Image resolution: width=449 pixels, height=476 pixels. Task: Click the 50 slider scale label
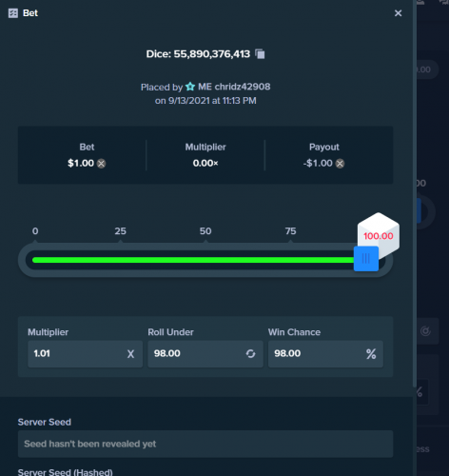[205, 231]
